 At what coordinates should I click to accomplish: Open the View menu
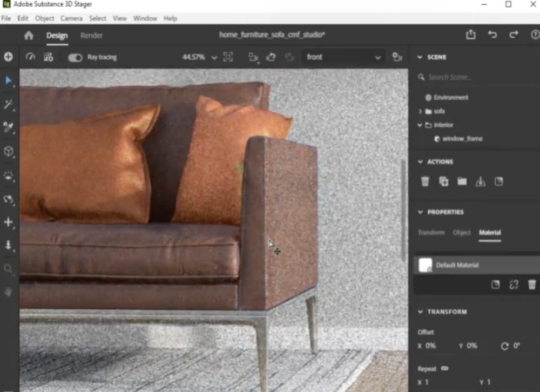coord(119,18)
